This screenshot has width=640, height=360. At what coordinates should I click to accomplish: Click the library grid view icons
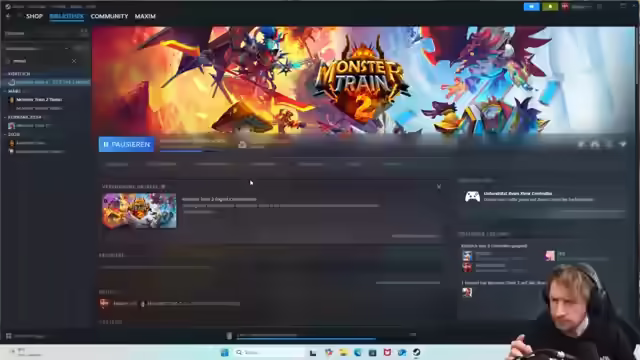(84, 31)
